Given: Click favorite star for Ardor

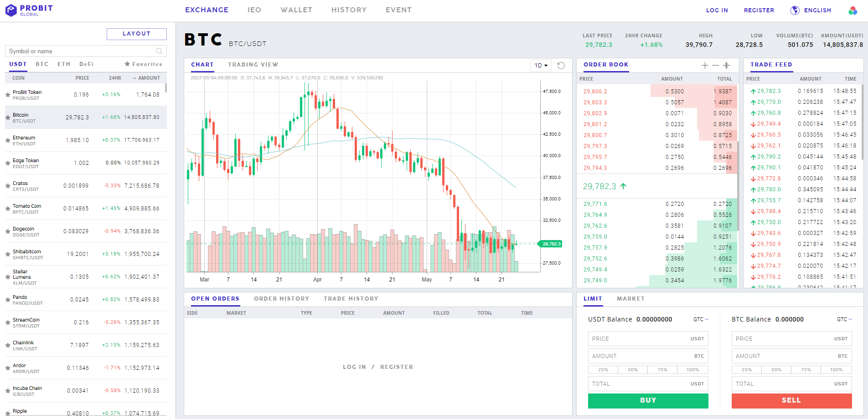Looking at the screenshot, I should [x=8, y=368].
